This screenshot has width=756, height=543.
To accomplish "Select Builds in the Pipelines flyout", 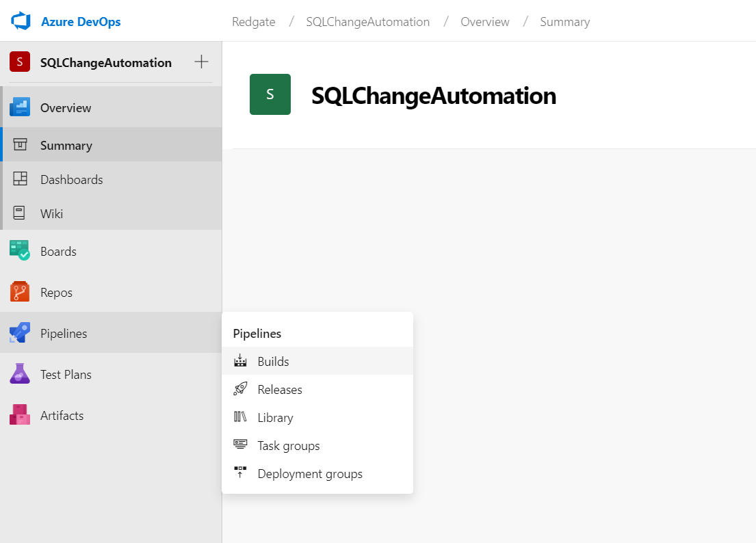I will click(x=317, y=361).
